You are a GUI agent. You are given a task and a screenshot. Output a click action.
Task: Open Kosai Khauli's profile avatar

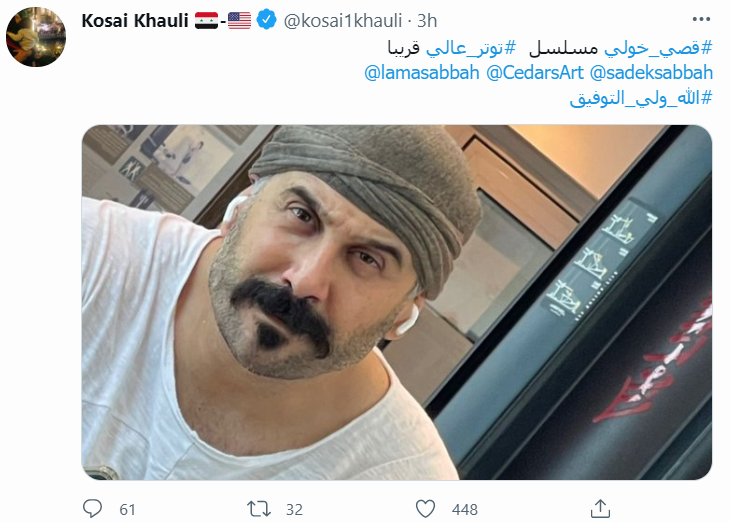pyautogui.click(x=36, y=37)
